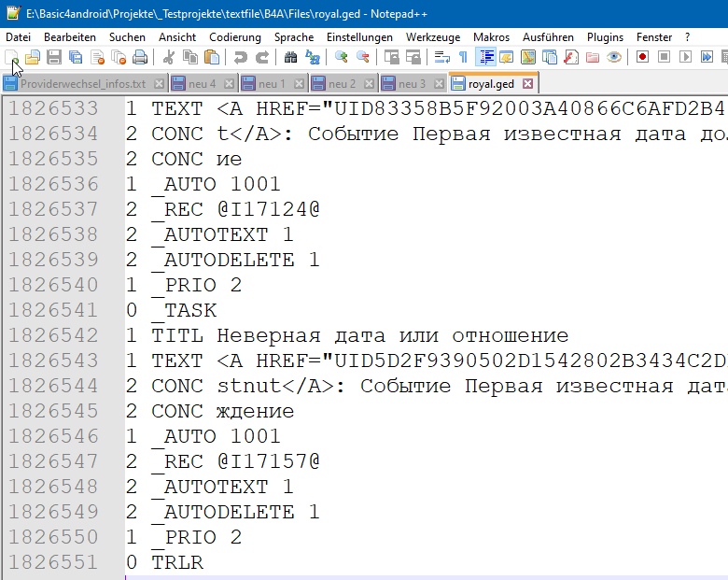
Task: Click the user defined language icon
Action: point(507,57)
